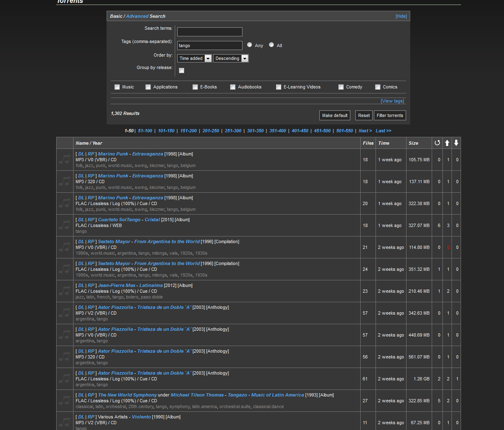
Task: Open the Violento album link
Action: point(141,417)
